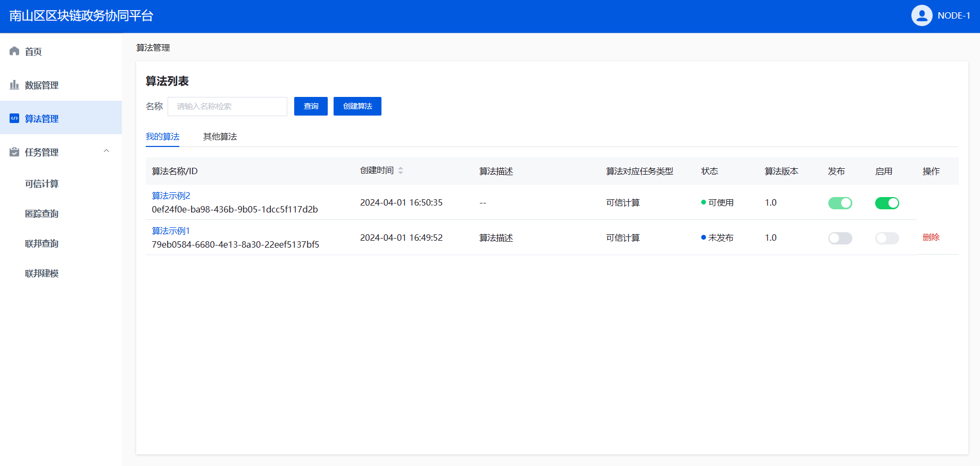Toggle publish switch for 算法示例2
Image resolution: width=980 pixels, height=466 pixels.
840,203
